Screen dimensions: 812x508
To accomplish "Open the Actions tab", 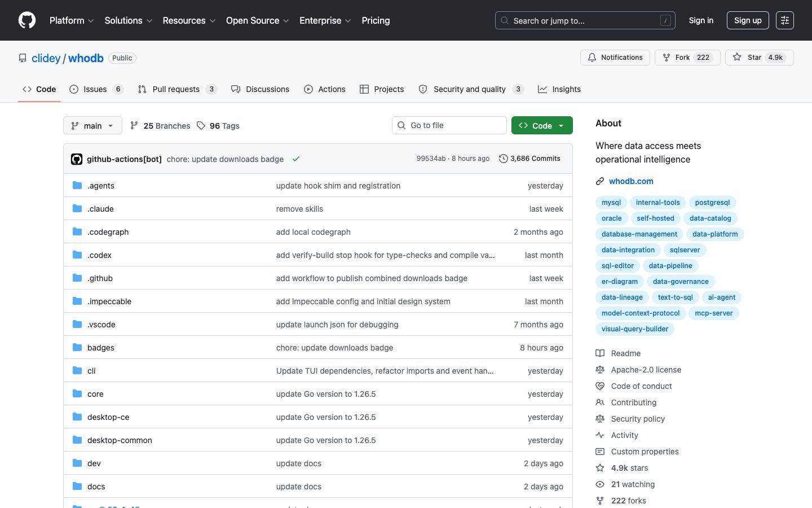I will pos(325,89).
